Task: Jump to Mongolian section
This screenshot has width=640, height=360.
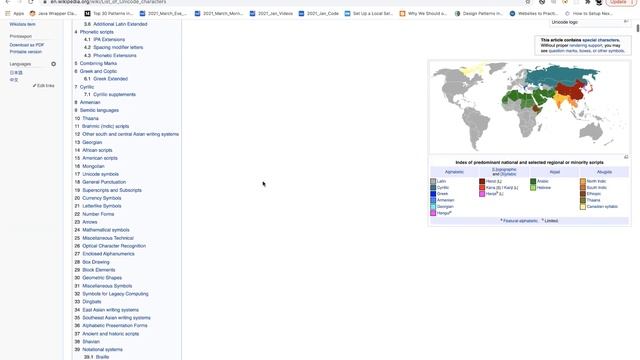Action: click(93, 166)
